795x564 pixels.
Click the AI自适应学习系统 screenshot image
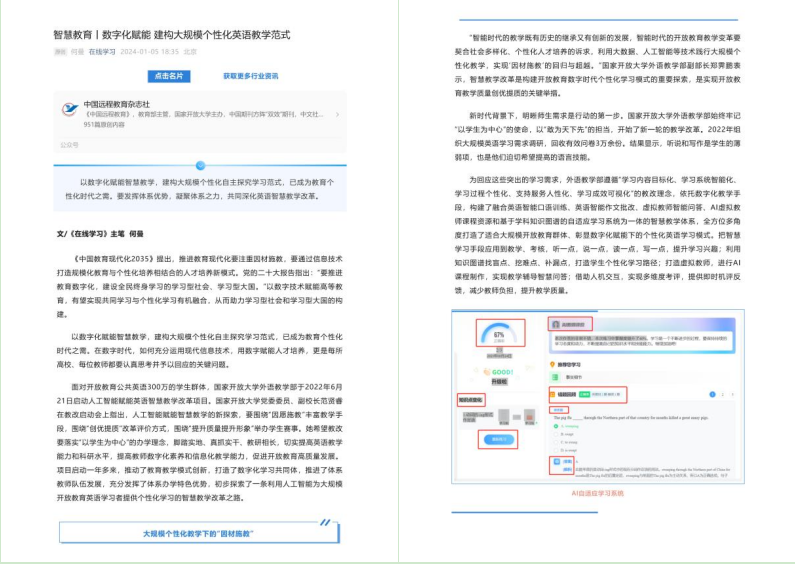pos(598,396)
